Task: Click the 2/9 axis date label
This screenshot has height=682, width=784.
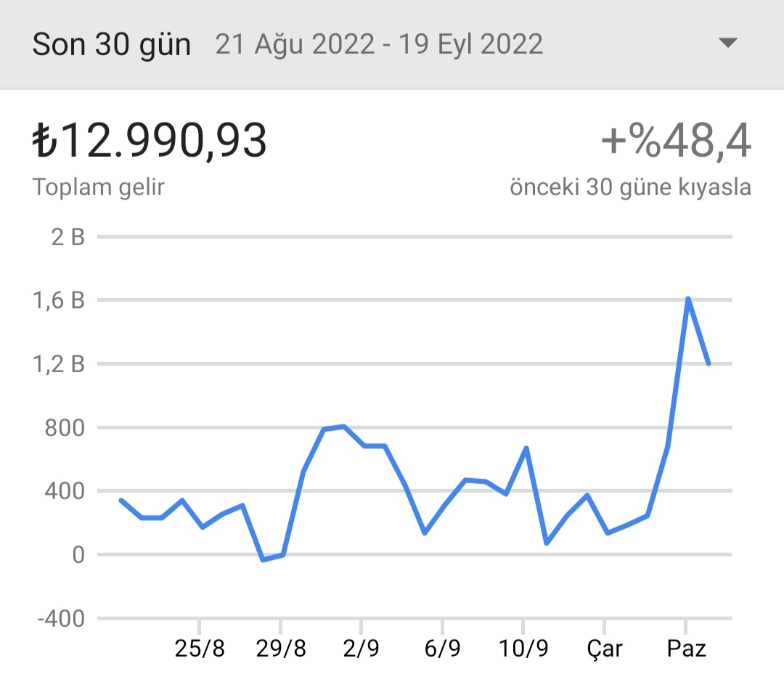Action: tap(361, 649)
